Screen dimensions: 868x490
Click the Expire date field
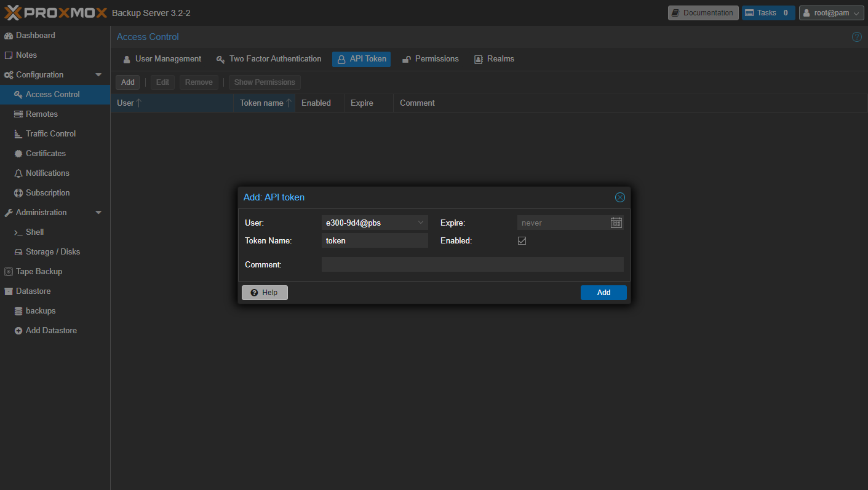[563, 223]
